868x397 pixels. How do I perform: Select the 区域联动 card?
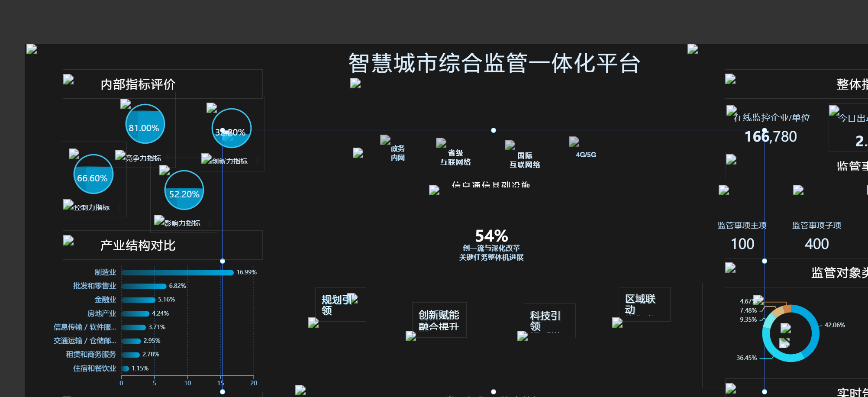click(644, 304)
